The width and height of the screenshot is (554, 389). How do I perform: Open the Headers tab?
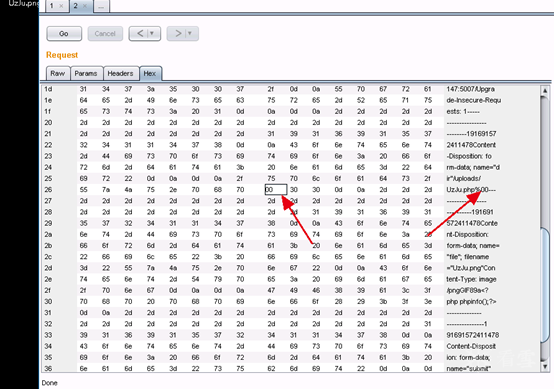(120, 73)
